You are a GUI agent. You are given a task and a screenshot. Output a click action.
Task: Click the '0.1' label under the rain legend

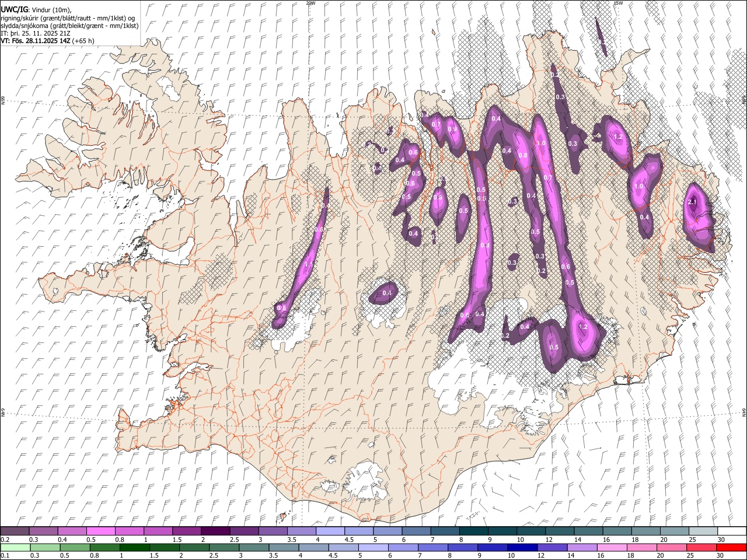pos(5,556)
